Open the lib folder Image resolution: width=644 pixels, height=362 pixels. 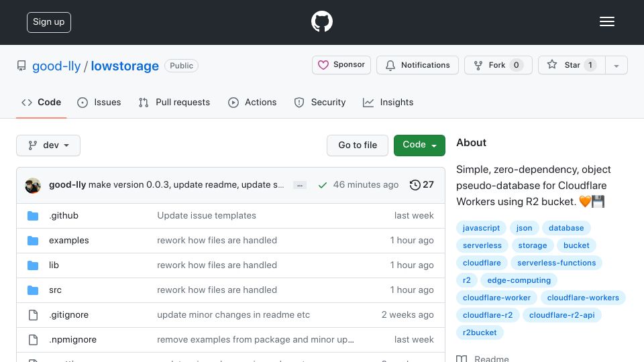click(x=54, y=265)
